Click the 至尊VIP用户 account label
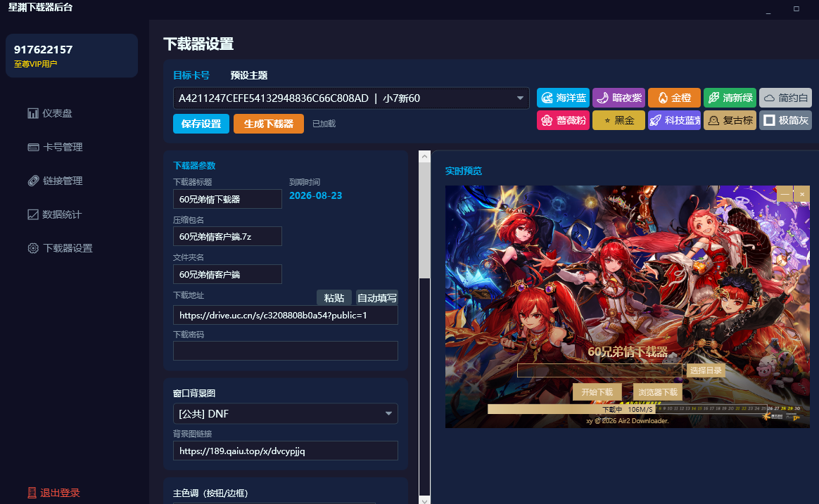Viewport: 819px width, 504px height. point(35,64)
